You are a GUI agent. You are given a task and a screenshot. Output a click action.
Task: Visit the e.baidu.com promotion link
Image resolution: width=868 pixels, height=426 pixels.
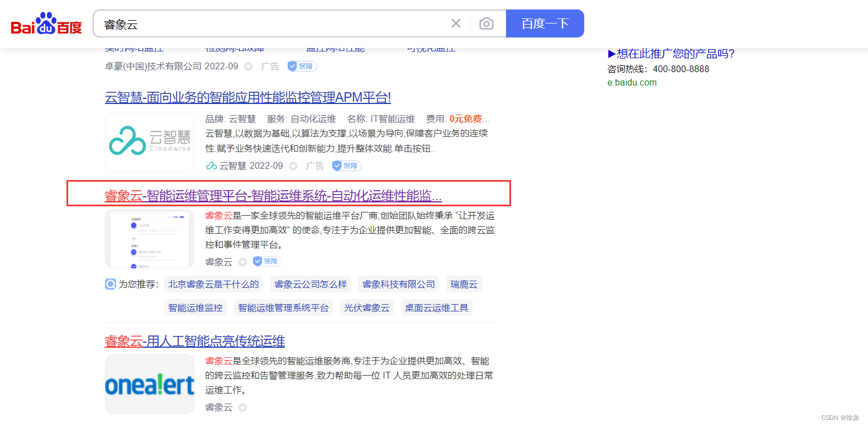[x=632, y=82]
